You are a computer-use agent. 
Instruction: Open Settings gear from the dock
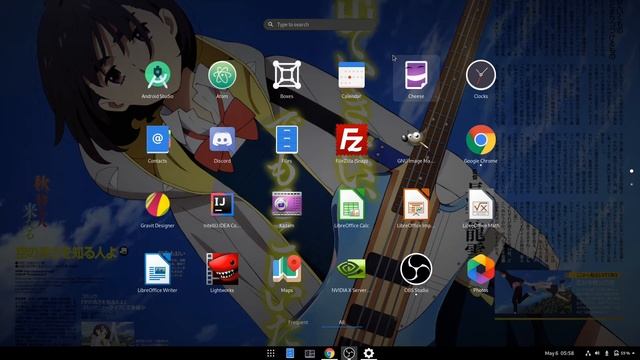[369, 353]
